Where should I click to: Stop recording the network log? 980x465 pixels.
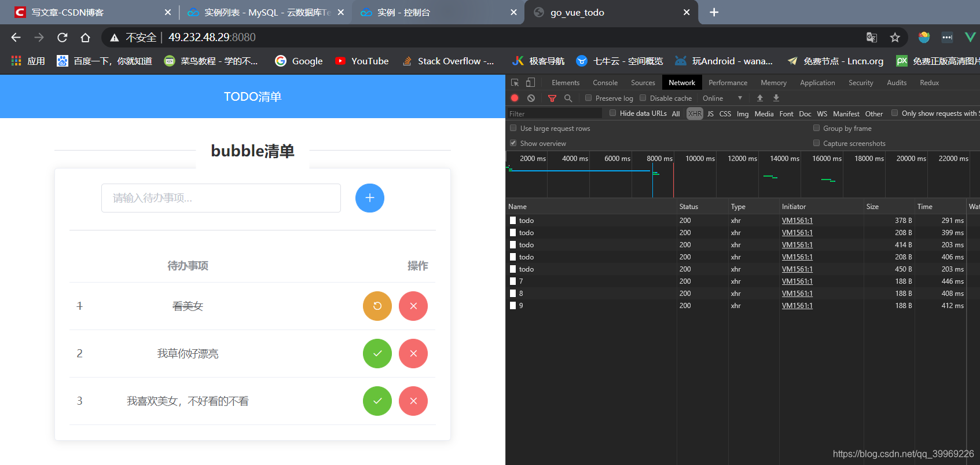tap(515, 98)
